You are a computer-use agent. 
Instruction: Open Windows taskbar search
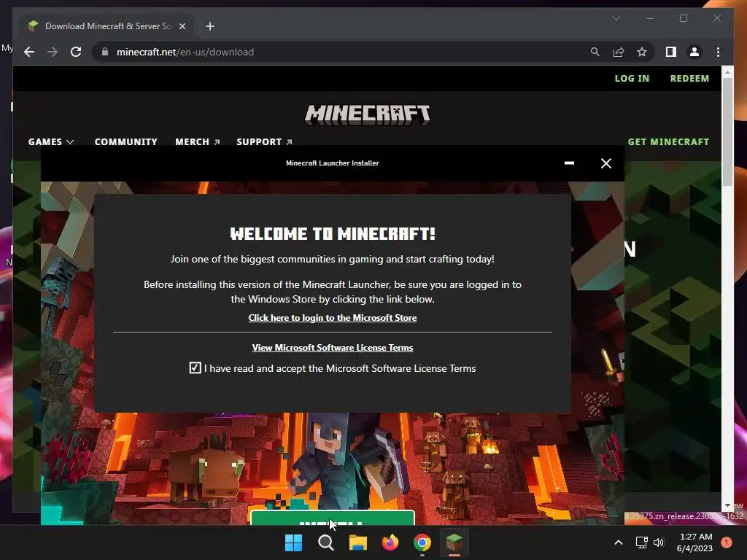pos(326,542)
